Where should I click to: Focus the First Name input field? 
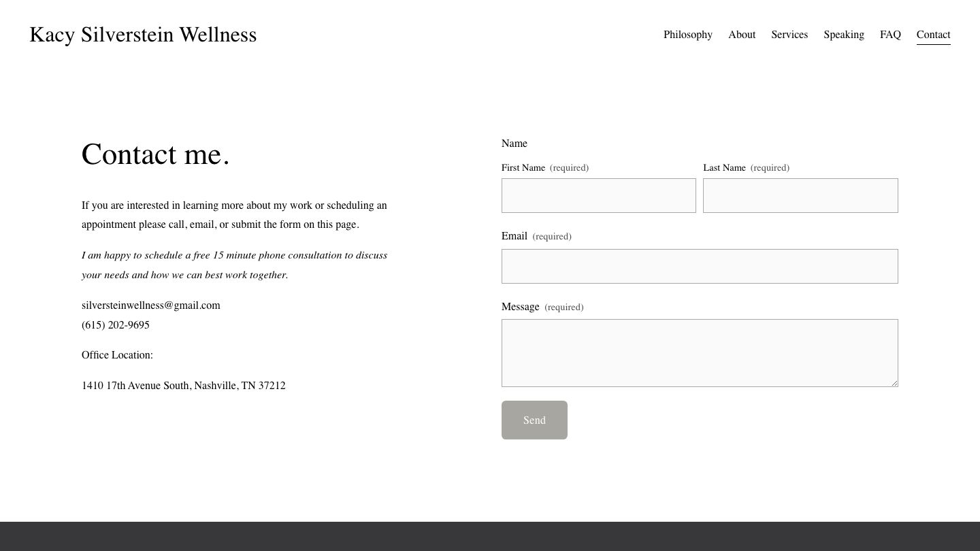[x=598, y=196]
